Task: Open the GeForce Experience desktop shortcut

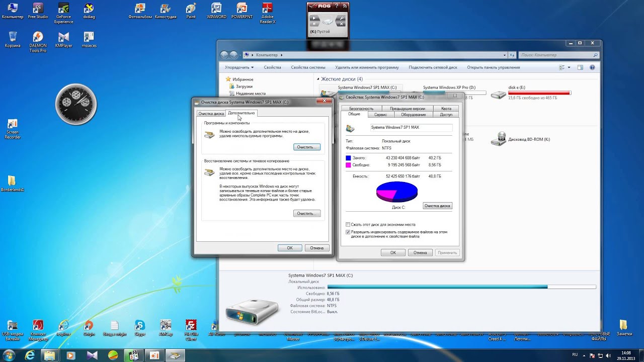Action: coord(63,13)
